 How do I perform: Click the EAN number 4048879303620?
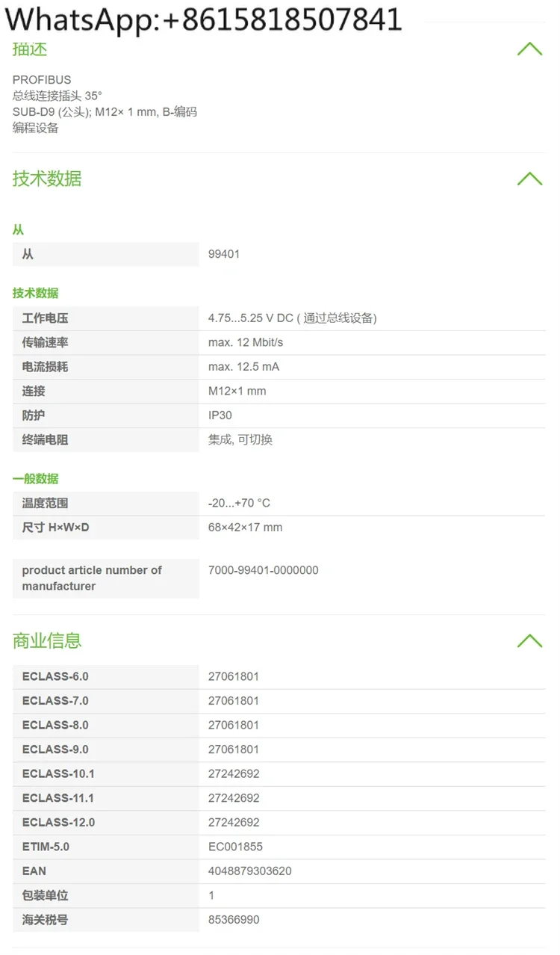click(249, 871)
